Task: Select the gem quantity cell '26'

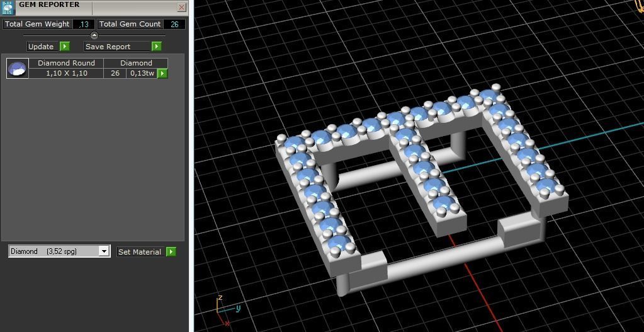Action: [115, 74]
